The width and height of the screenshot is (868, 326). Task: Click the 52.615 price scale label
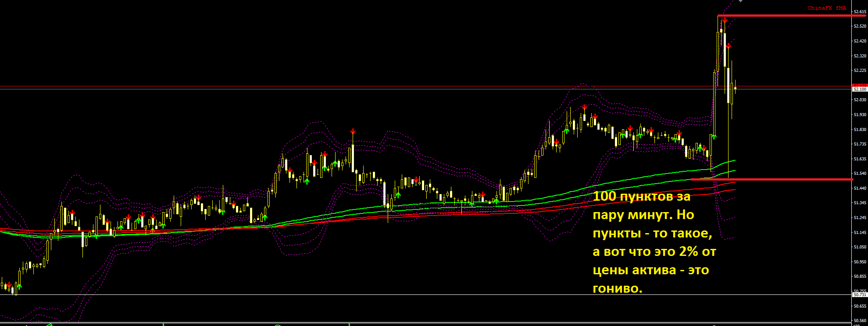pyautogui.click(x=860, y=11)
